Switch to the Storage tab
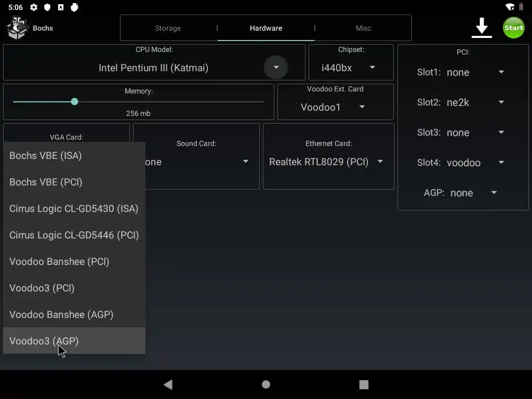The width and height of the screenshot is (532, 399). point(168,28)
